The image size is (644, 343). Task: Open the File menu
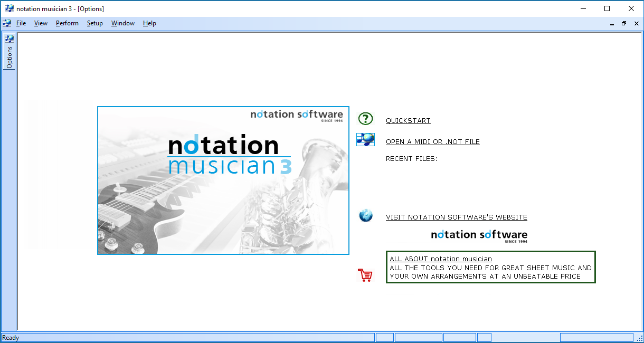pyautogui.click(x=21, y=23)
